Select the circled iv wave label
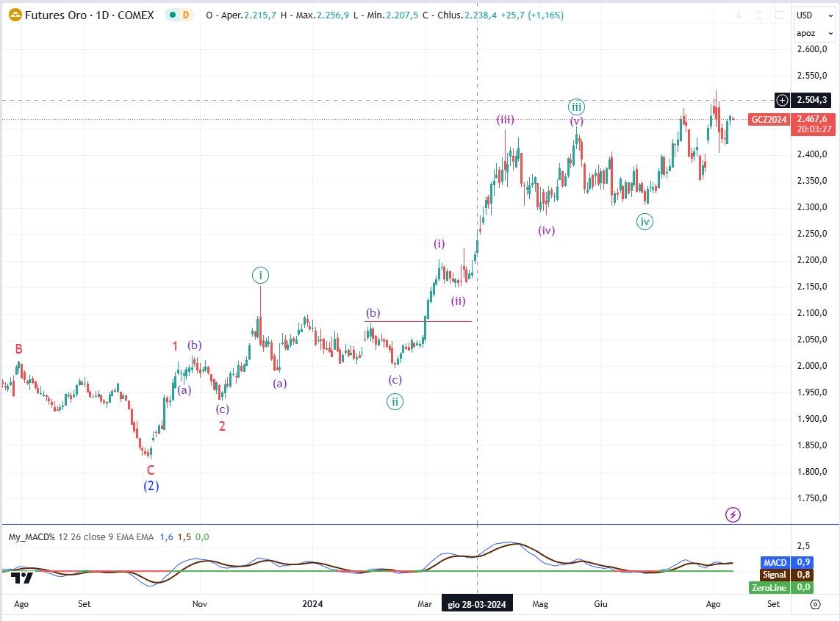The image size is (840, 621). (645, 222)
